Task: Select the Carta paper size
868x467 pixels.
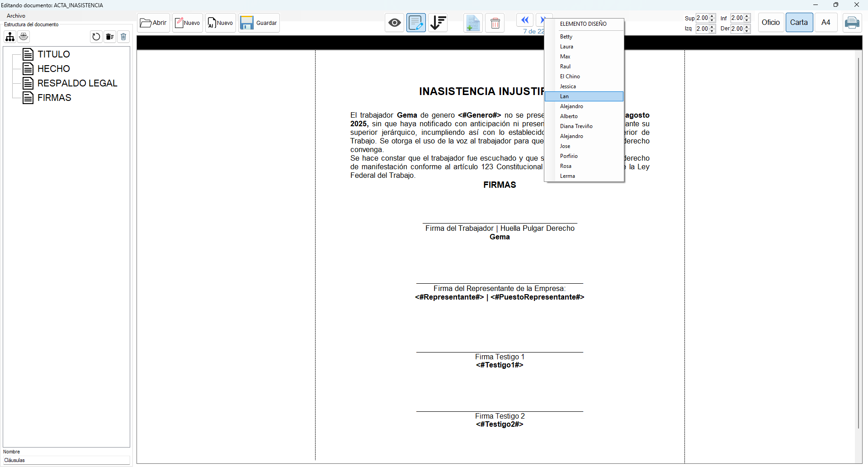Action: [799, 23]
